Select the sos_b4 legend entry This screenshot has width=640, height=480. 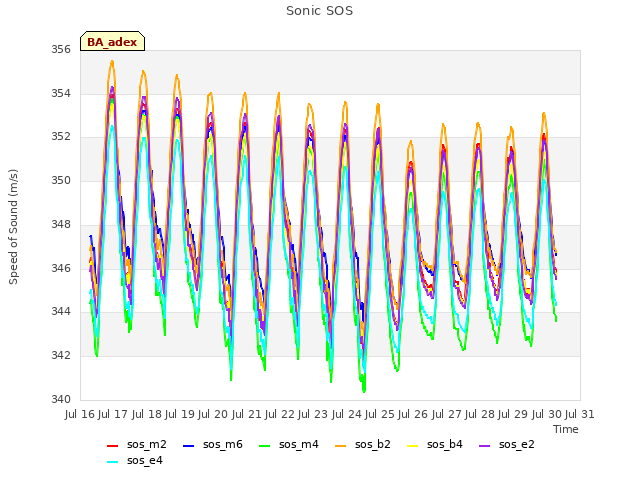point(435,444)
